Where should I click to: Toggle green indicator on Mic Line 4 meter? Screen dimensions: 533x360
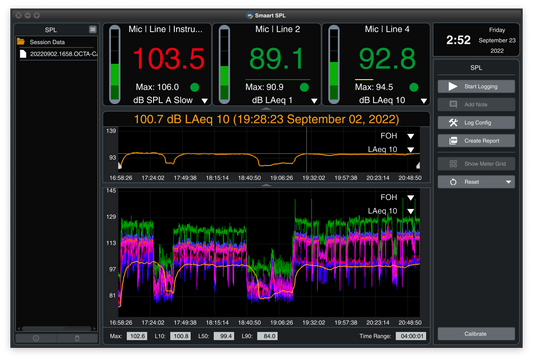pos(414,87)
